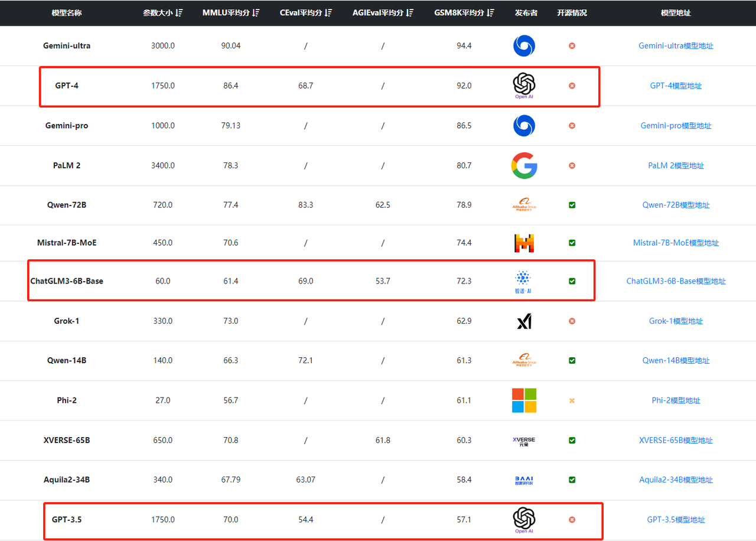The height and width of the screenshot is (541, 756).
Task: Click the red closed-source icon for GPT-3.5
Action: click(572, 520)
